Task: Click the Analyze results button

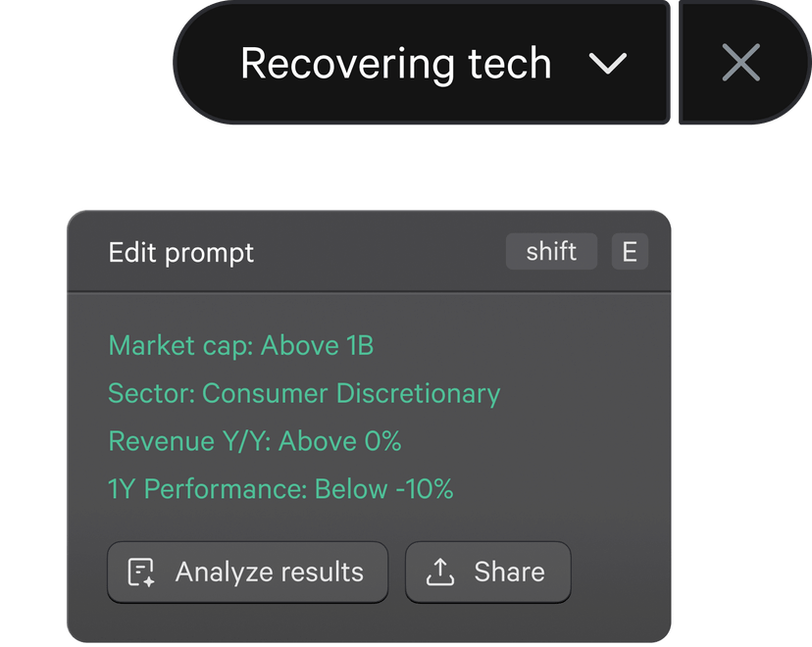Action: point(247,572)
